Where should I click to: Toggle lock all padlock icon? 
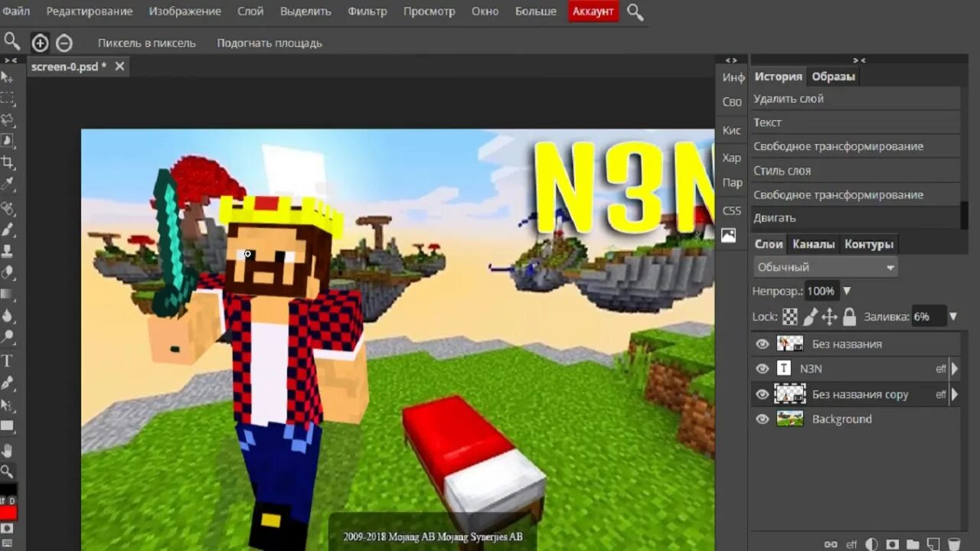coord(849,316)
